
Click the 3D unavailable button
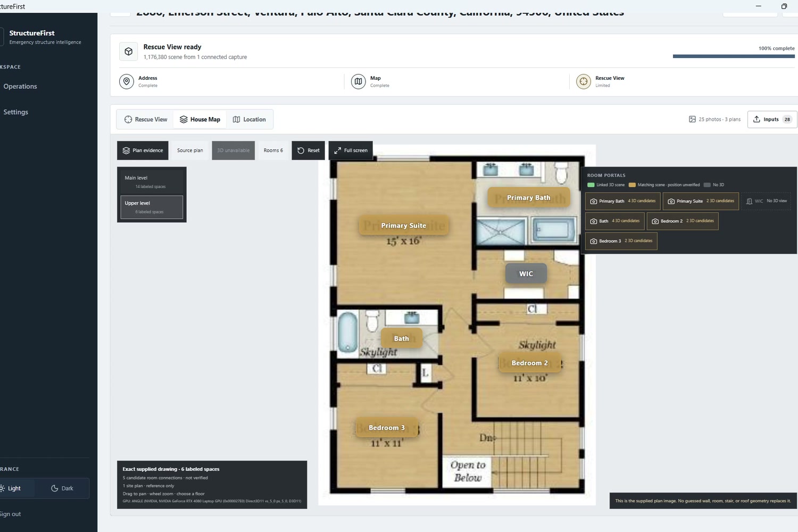[x=233, y=151]
